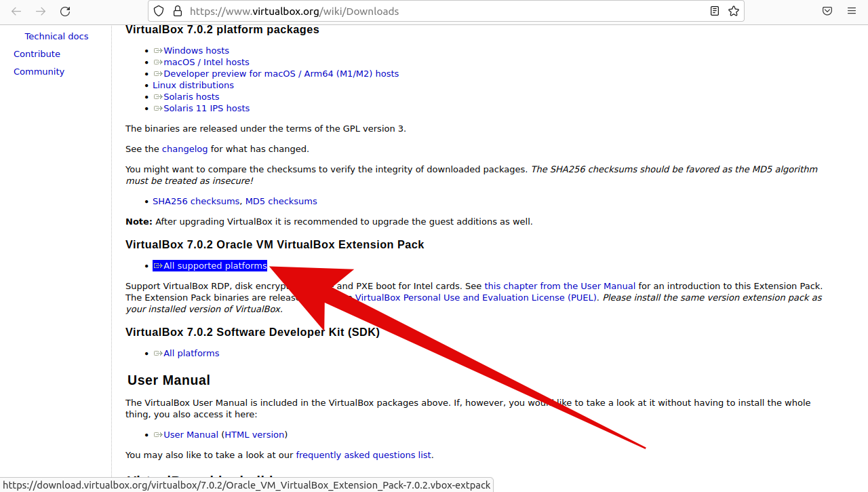Reload the page with the refresh icon
The height and width of the screenshot is (492, 868).
pos(65,11)
